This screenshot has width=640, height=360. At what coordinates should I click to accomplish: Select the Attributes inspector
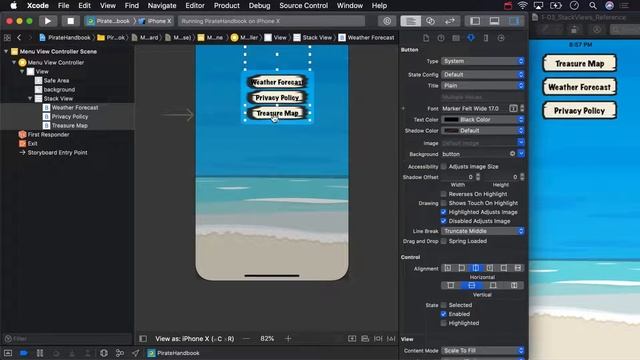click(x=471, y=38)
